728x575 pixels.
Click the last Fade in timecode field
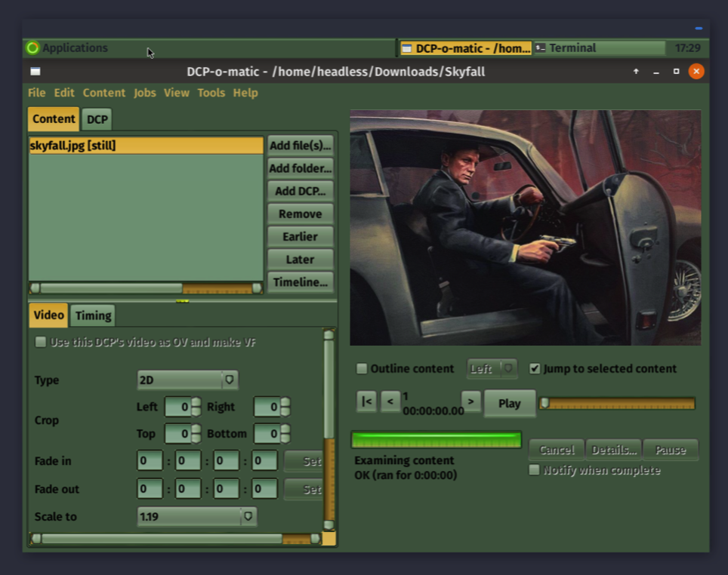264,461
